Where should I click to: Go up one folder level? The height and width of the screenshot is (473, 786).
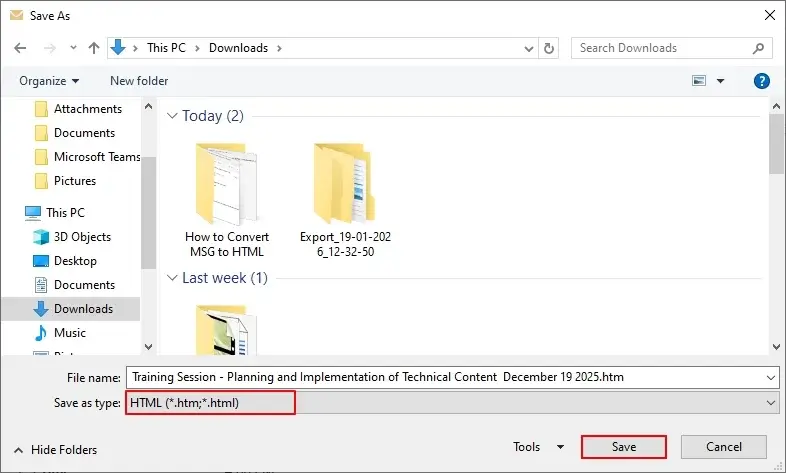pos(94,48)
